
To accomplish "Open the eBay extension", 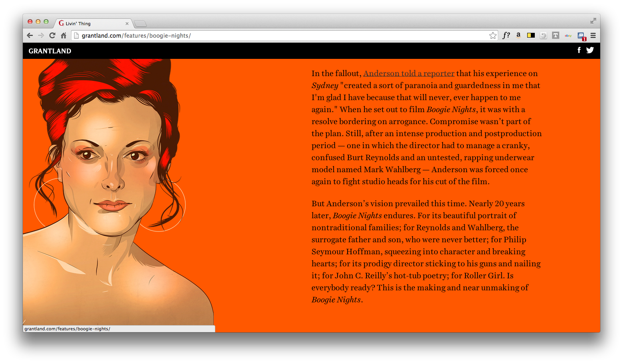I will click(x=568, y=36).
